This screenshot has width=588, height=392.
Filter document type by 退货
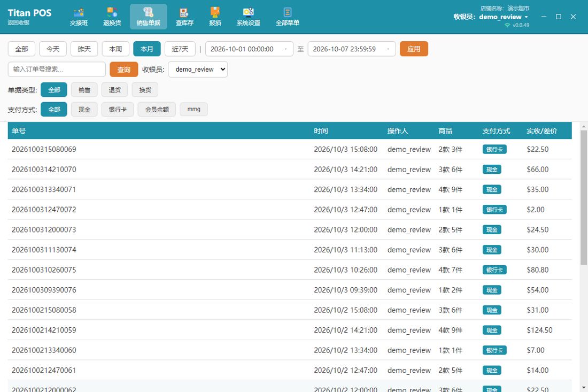[x=114, y=90]
